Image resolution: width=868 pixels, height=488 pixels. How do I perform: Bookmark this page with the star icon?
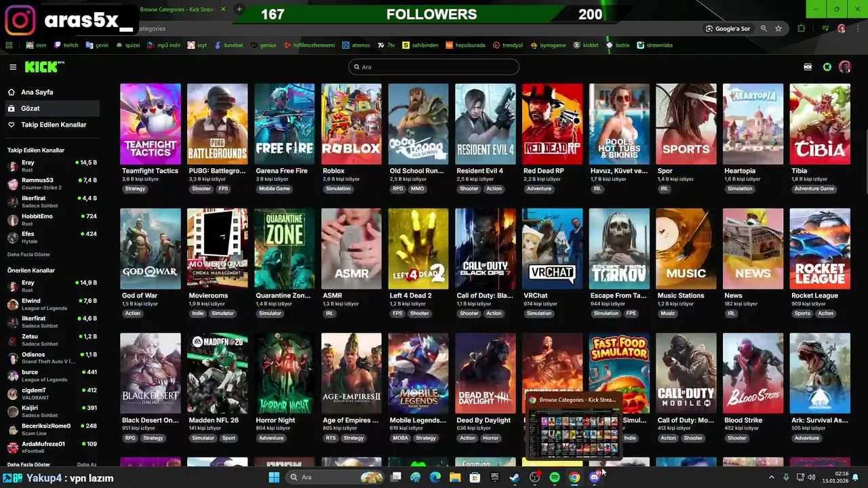[778, 28]
